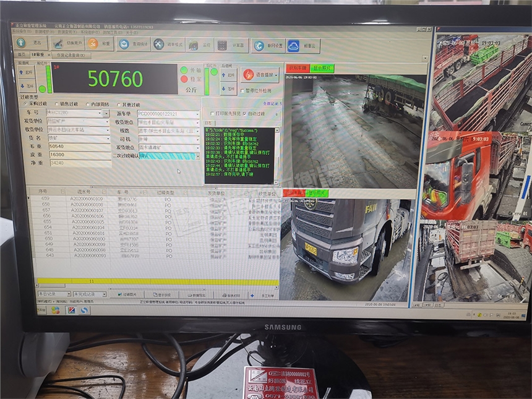
Task: Click the 切换用户 switch user icon
Action: 56,44
